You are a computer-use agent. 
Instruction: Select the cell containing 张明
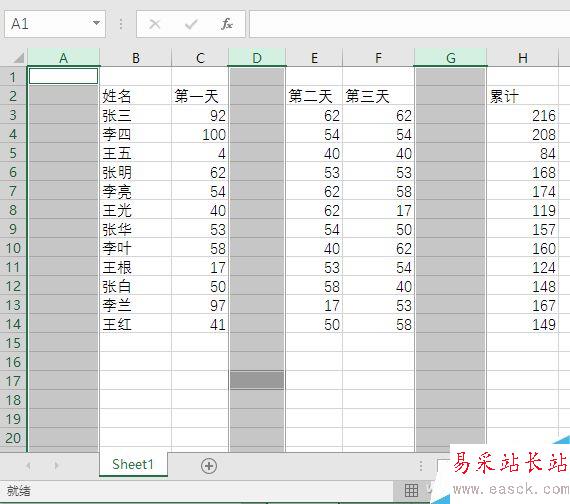coord(135,172)
